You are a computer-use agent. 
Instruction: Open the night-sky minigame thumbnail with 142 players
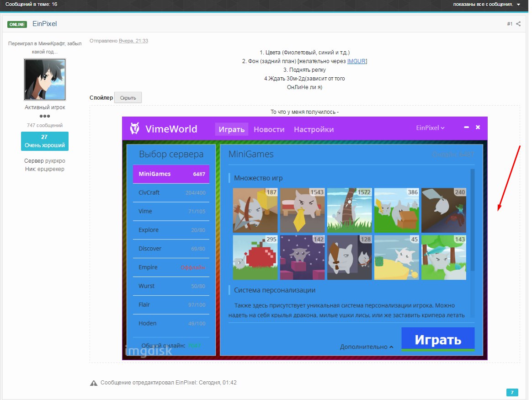(302, 257)
